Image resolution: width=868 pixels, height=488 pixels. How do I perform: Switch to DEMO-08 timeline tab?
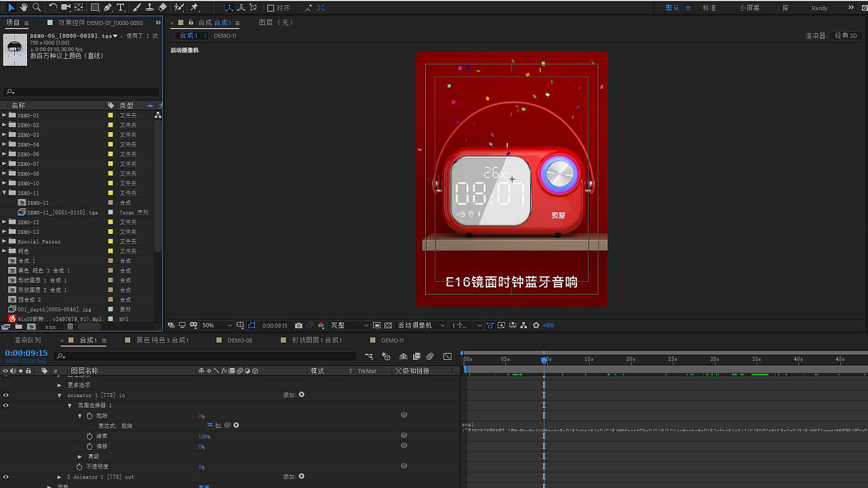click(239, 340)
